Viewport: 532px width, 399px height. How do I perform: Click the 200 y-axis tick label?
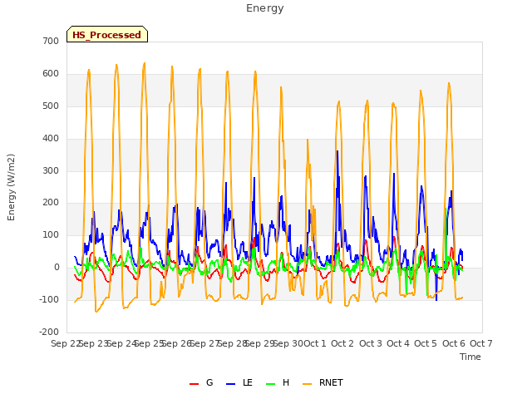(51, 203)
